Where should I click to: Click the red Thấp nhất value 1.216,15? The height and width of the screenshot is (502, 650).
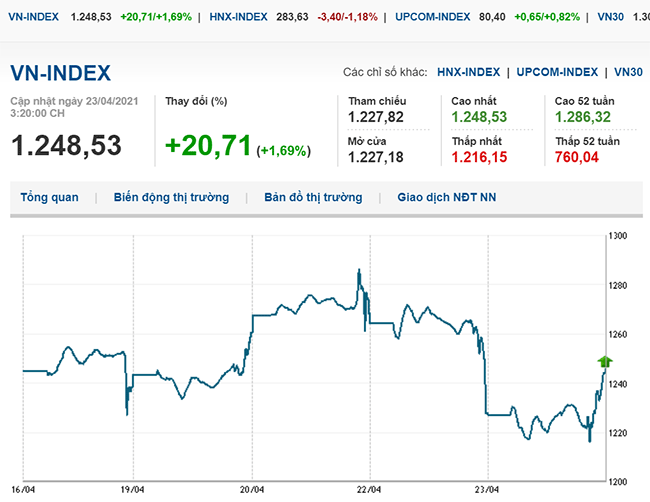(479, 157)
